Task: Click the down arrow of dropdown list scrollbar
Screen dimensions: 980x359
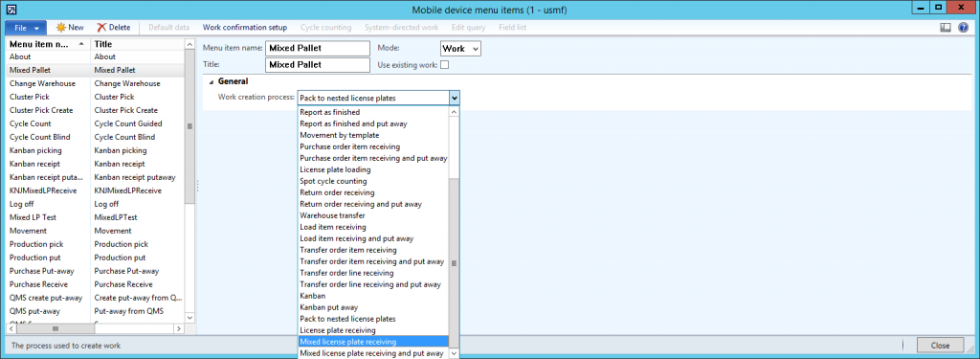Action: pyautogui.click(x=455, y=354)
